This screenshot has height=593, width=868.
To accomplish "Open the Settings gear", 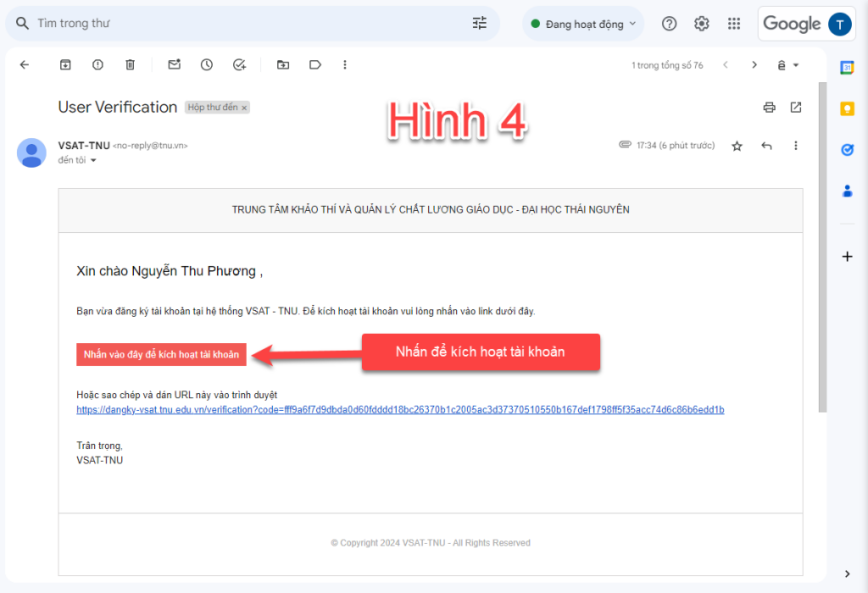I will (x=701, y=24).
